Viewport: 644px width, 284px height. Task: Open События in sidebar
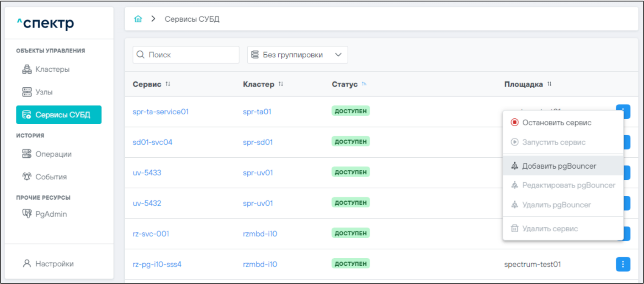45,177
